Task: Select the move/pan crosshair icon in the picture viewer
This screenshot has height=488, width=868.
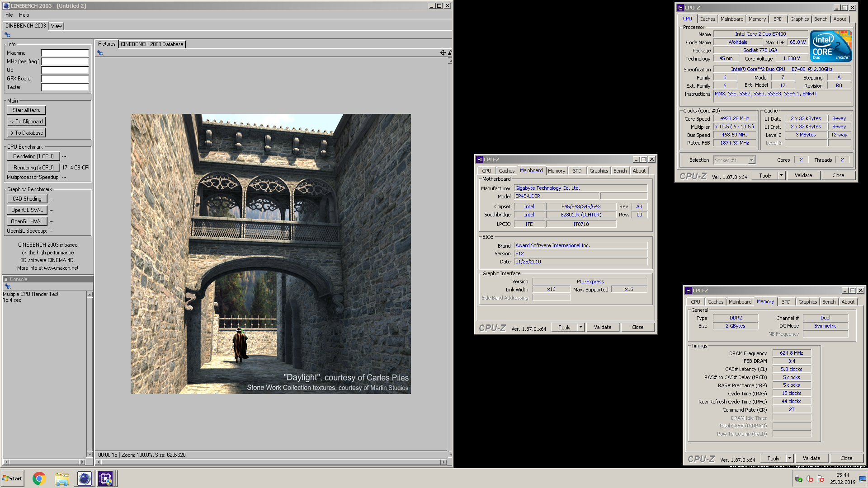Action: tap(443, 53)
